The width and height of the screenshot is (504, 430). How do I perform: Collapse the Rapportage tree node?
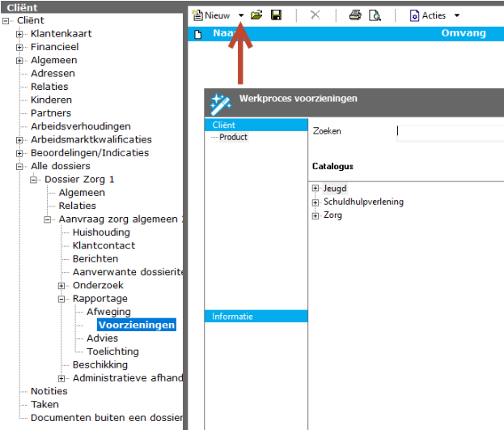pyautogui.click(x=62, y=299)
